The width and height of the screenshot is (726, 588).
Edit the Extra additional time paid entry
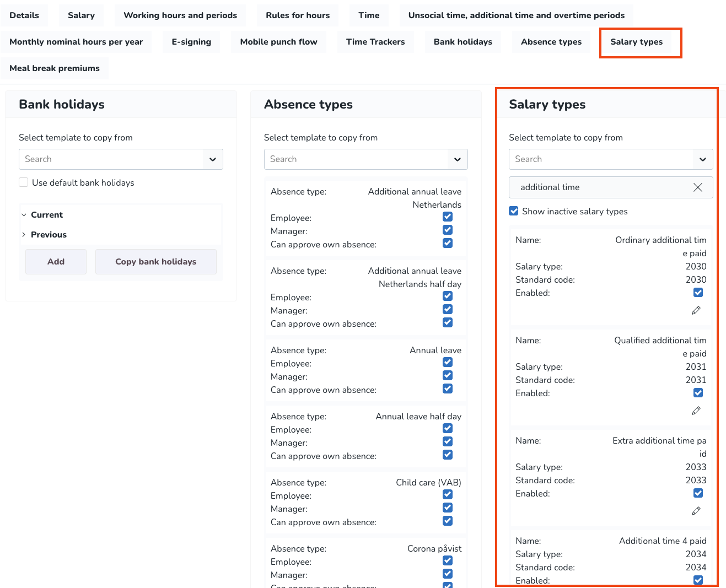pos(696,511)
